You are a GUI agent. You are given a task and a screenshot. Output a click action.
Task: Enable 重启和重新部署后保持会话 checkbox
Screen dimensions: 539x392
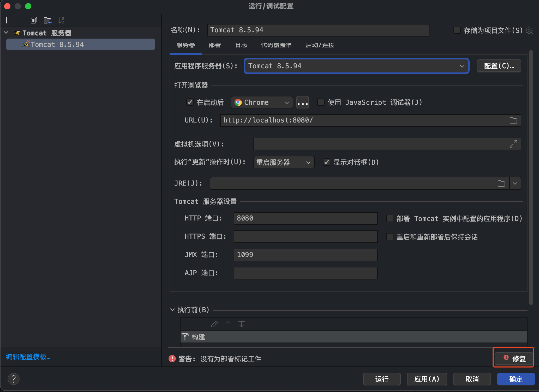(x=390, y=237)
